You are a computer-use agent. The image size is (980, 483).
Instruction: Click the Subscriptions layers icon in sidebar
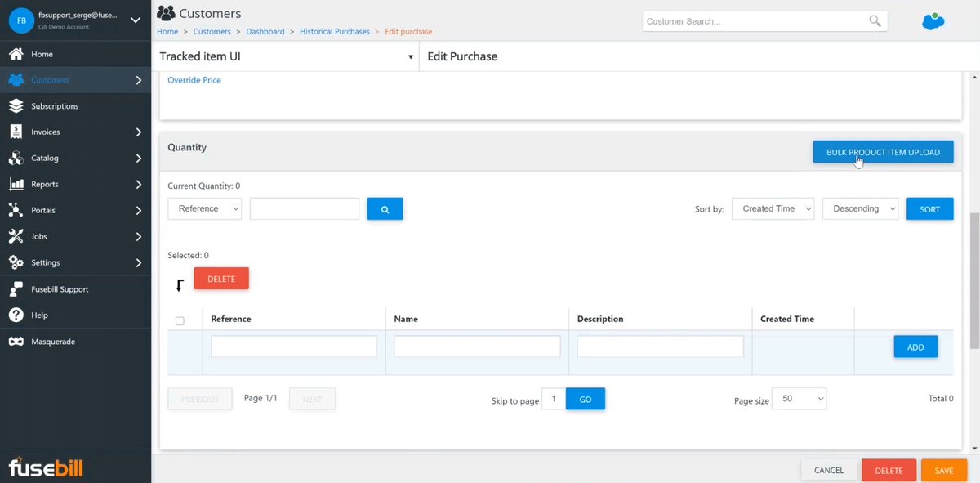16,106
